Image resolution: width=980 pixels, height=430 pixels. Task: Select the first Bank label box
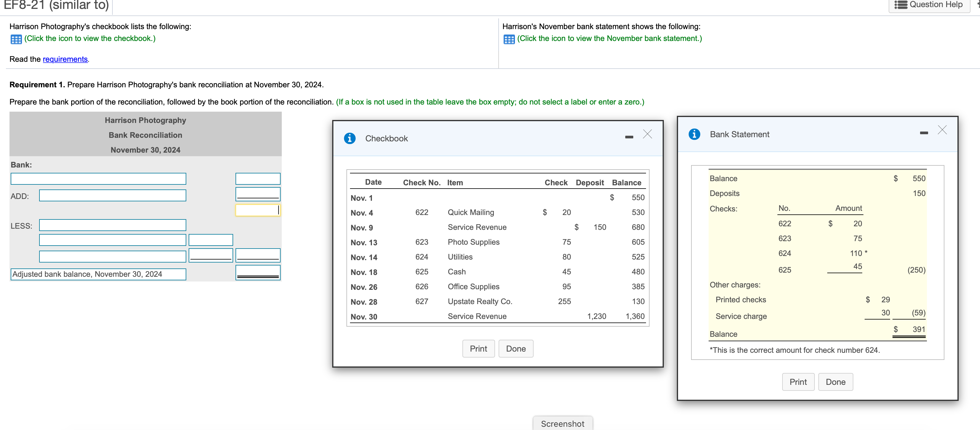98,179
